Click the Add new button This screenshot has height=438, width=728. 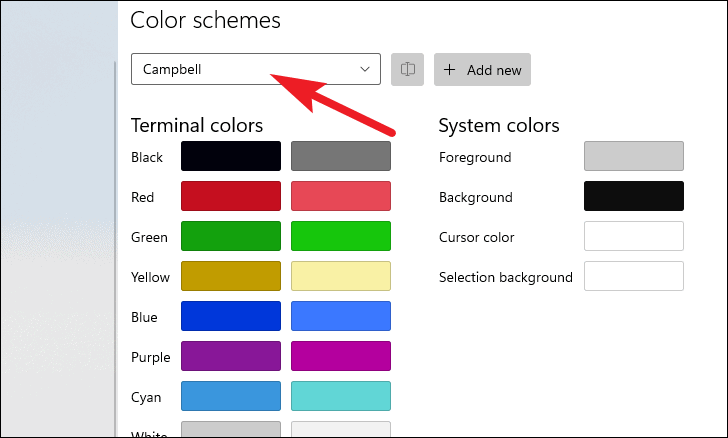coord(482,70)
